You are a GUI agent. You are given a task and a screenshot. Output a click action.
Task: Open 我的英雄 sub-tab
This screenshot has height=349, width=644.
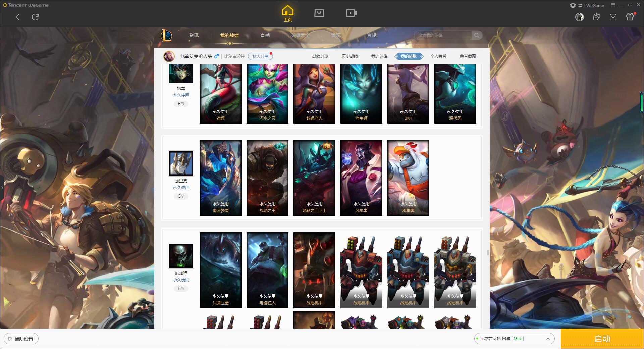(379, 56)
